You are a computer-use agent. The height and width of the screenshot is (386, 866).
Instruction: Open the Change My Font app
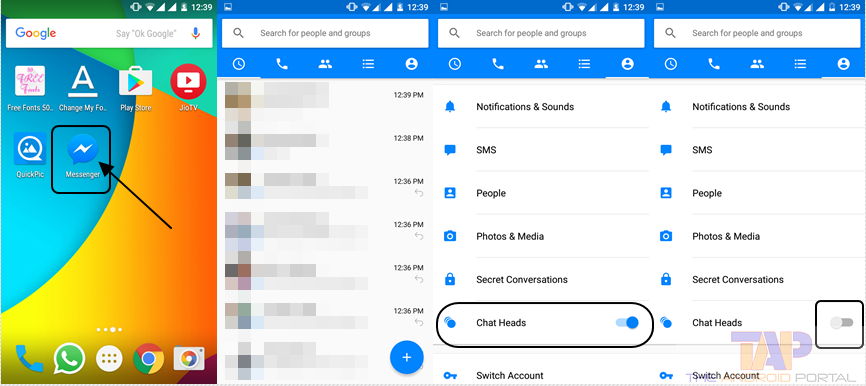[x=83, y=88]
